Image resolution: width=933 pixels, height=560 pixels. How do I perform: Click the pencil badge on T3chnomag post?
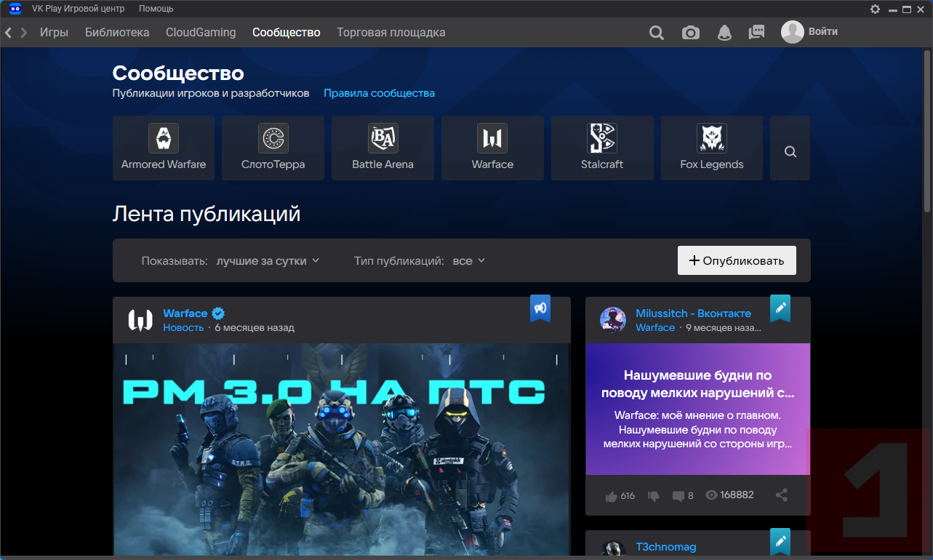point(780,543)
